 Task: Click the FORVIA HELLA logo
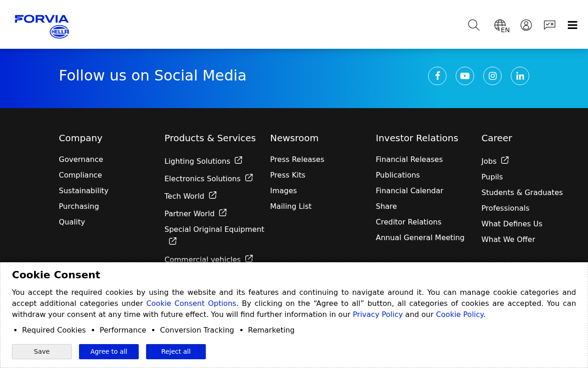[x=42, y=26]
